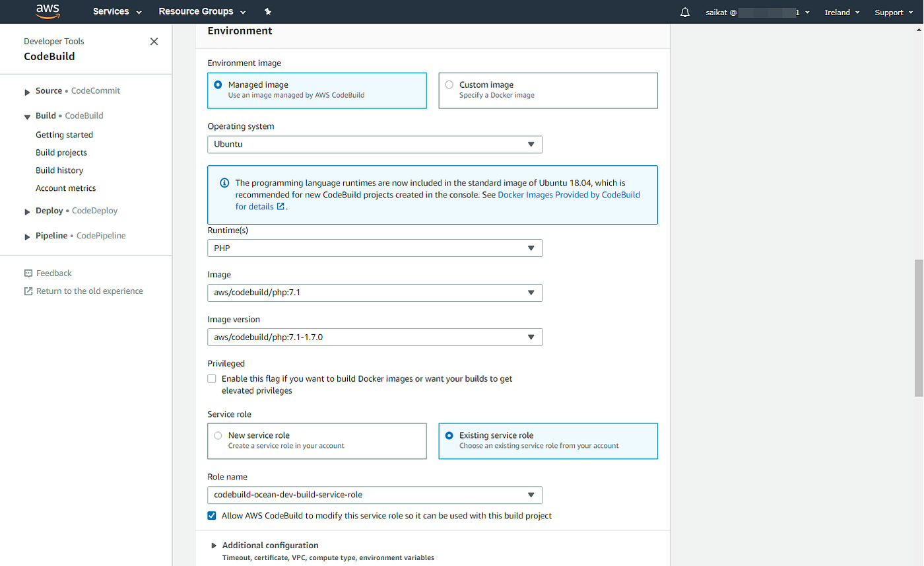Click the Return to old experience icon
Image resolution: width=924 pixels, height=566 pixels.
[28, 291]
